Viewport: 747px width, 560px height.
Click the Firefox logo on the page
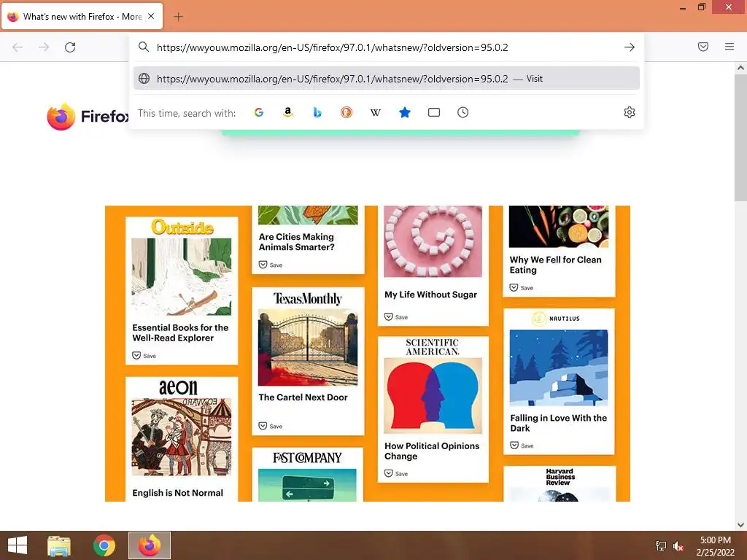[x=88, y=116]
